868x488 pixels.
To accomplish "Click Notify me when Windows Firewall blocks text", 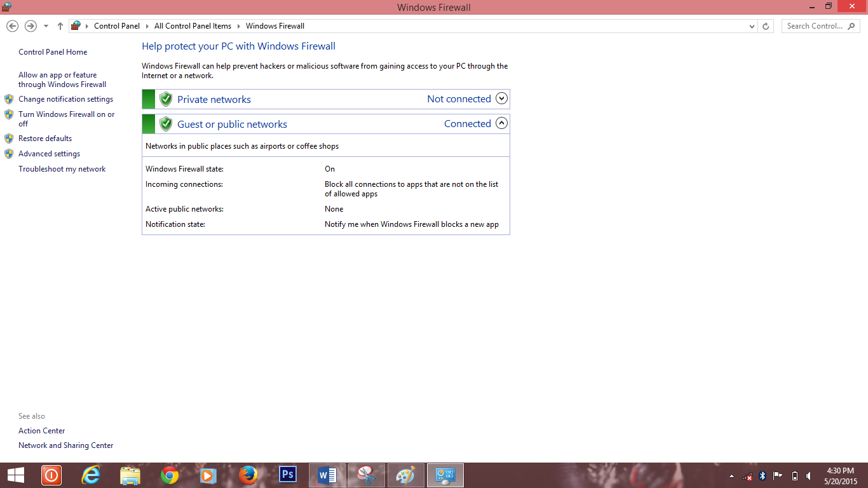I will click(x=412, y=224).
